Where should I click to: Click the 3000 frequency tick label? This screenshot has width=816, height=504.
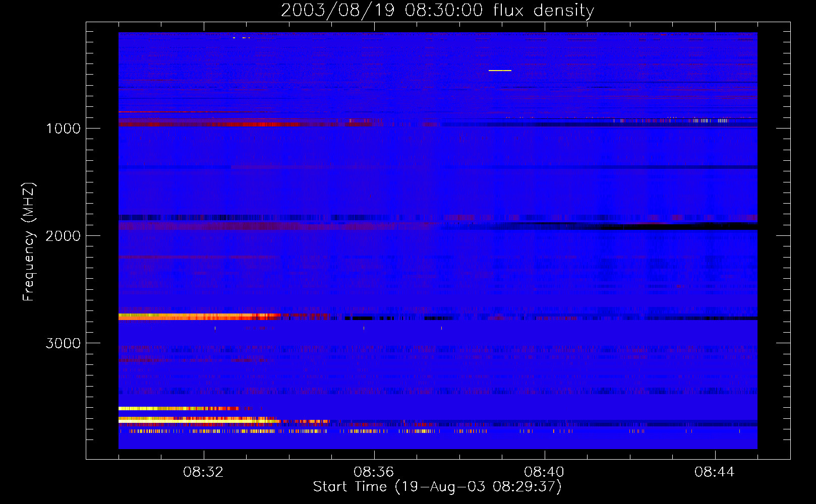[x=63, y=343]
